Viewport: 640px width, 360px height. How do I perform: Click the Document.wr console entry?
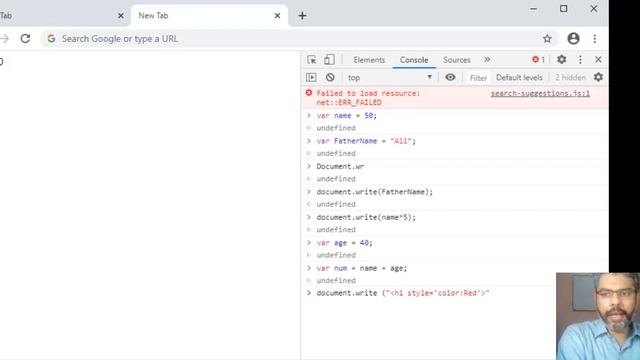(x=340, y=167)
